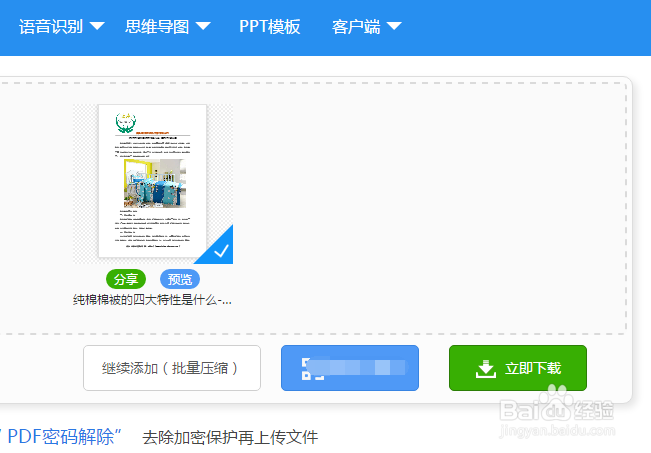The height and width of the screenshot is (453, 651).
Task: Click the download arrow icon
Action: tap(486, 369)
